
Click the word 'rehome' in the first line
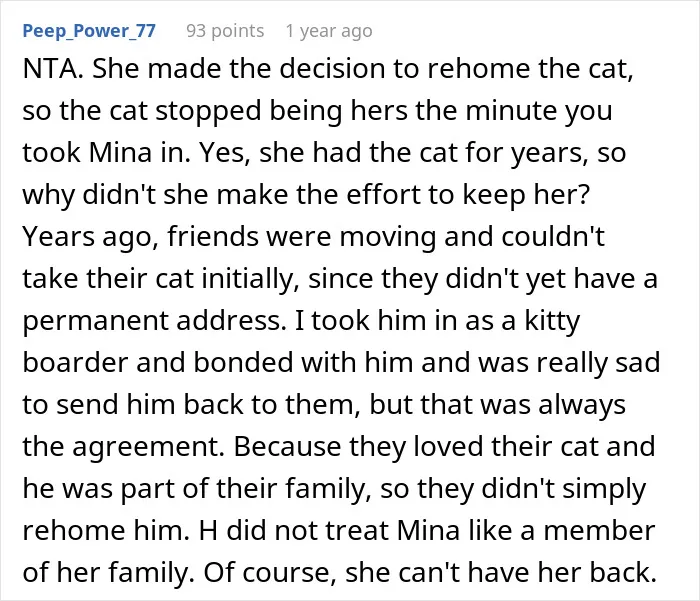pos(478,69)
